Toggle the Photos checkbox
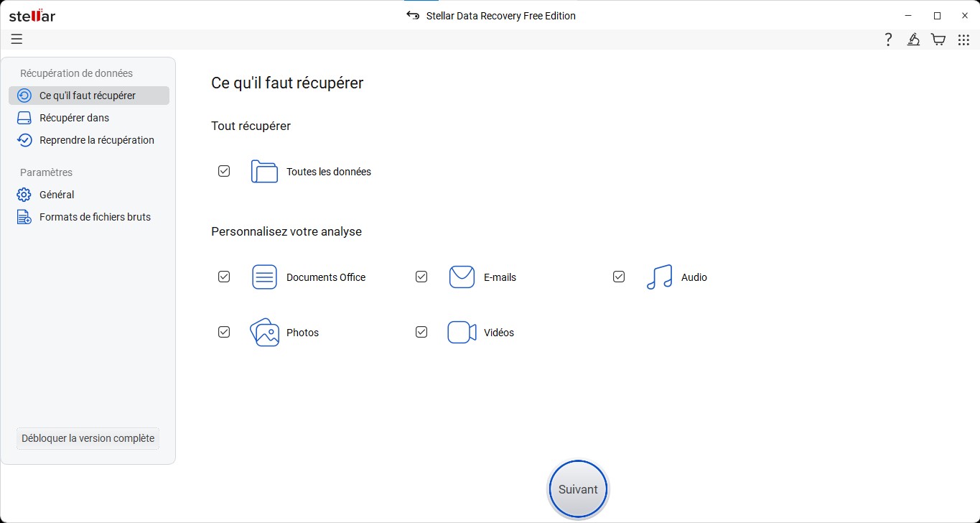 pyautogui.click(x=224, y=332)
